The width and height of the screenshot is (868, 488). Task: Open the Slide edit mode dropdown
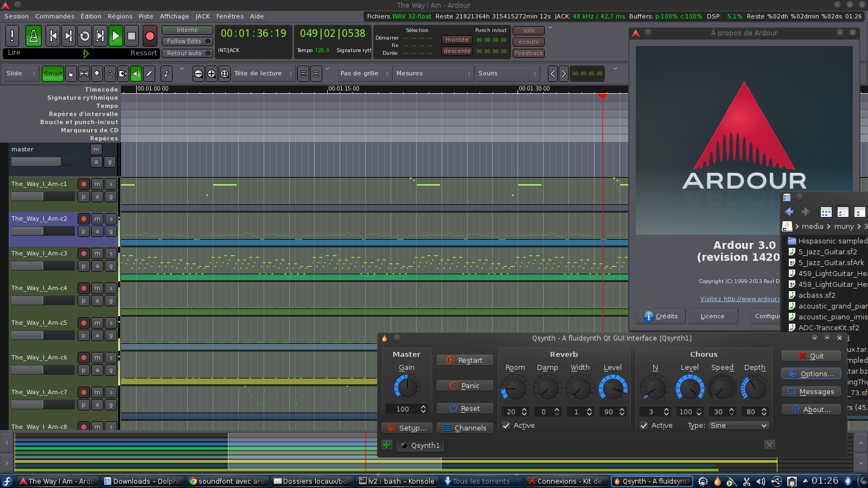tap(21, 74)
